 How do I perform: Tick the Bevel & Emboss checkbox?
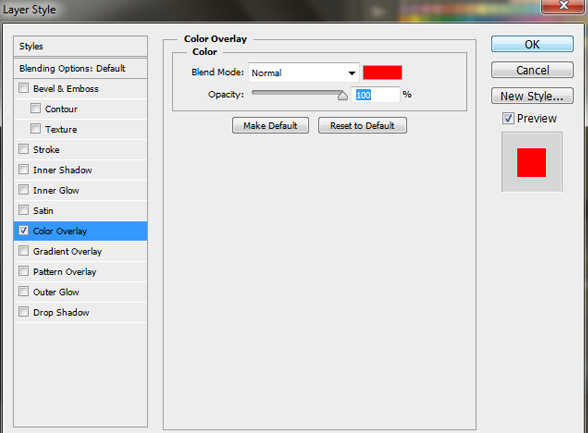[24, 88]
